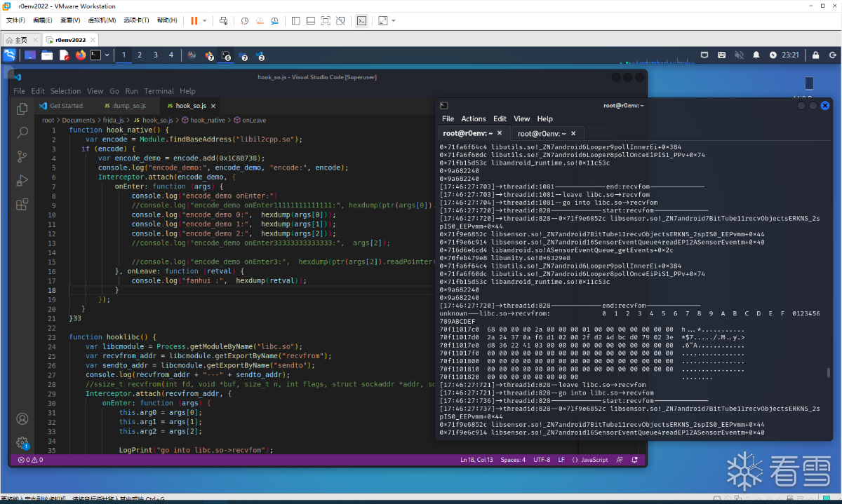Open File menu in VS Code
The height and width of the screenshot is (504, 842).
[19, 91]
